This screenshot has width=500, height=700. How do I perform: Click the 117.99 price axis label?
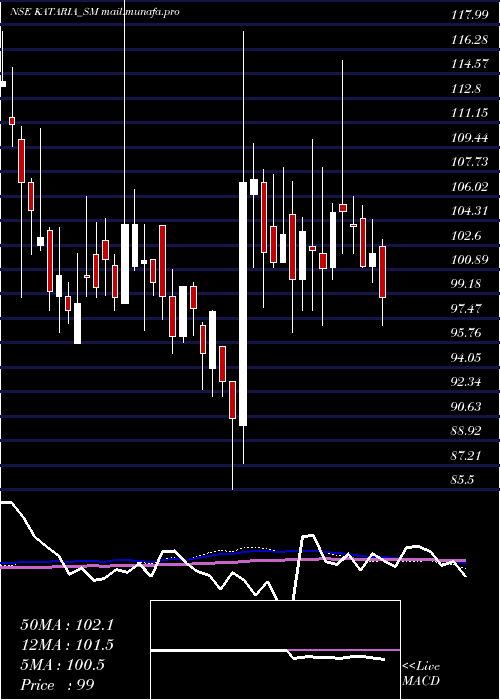470,16
